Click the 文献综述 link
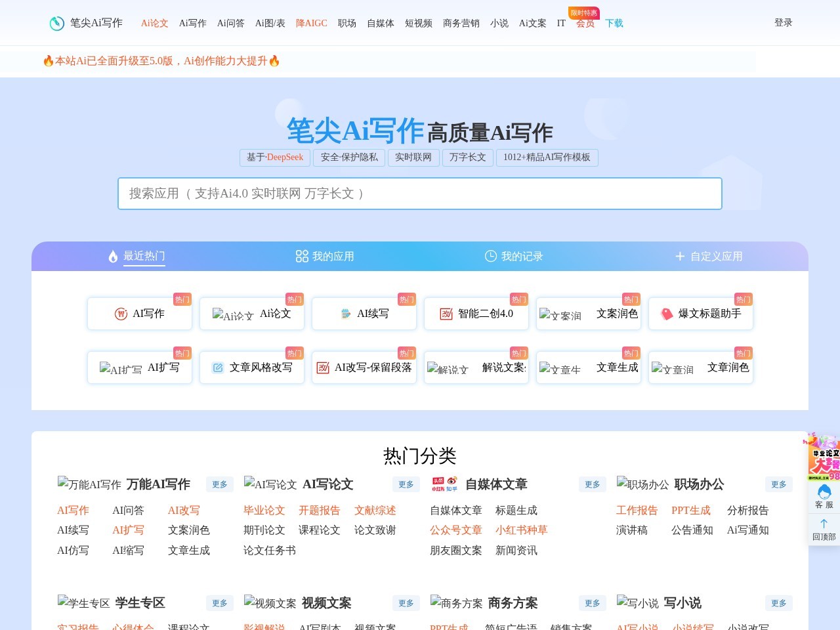This screenshot has width=840, height=630. (375, 511)
